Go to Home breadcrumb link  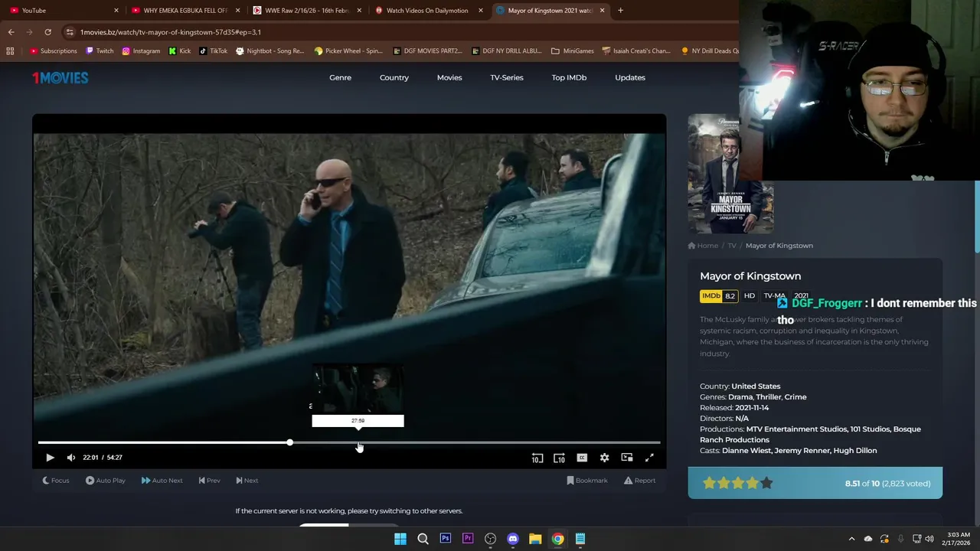tap(703, 246)
